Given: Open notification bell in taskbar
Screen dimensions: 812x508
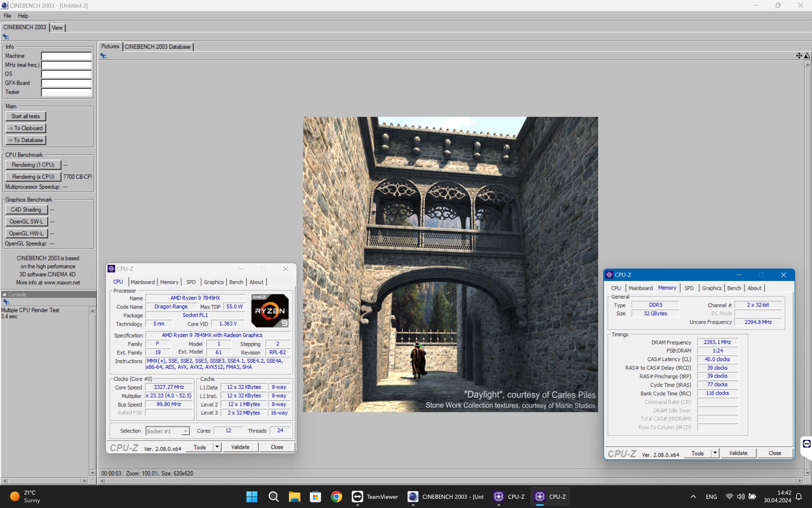Looking at the screenshot, I should click(799, 497).
